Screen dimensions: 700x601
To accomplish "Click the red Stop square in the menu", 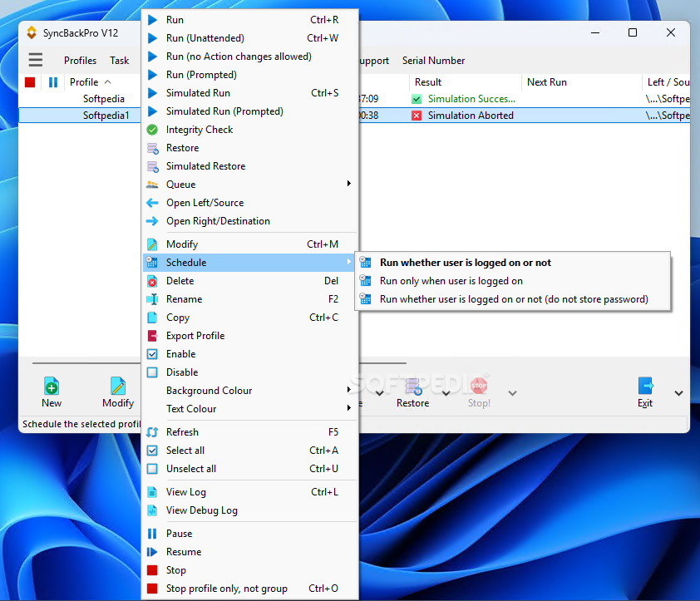I will (x=152, y=570).
